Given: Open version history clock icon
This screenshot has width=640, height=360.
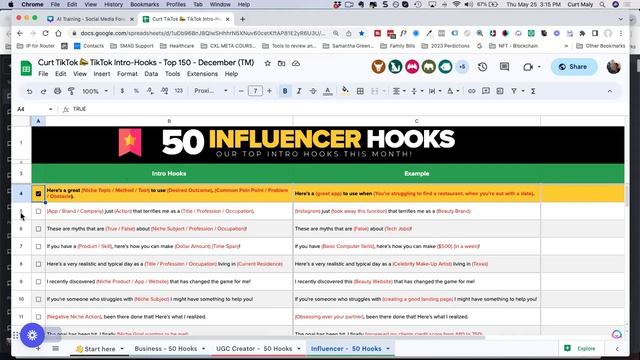Looking at the screenshot, I should (x=482, y=67).
